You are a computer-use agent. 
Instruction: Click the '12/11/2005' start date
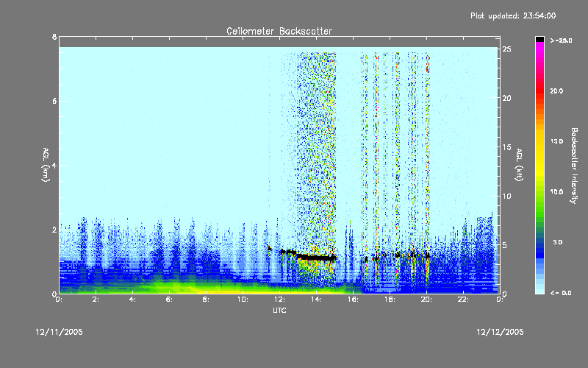(60, 332)
